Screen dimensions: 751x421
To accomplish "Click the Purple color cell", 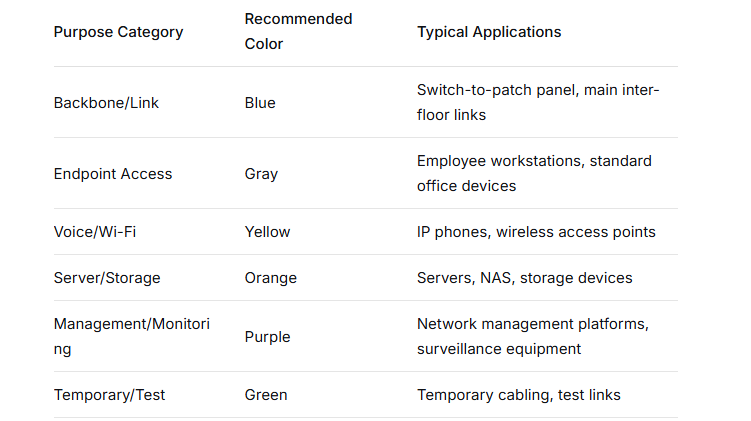I will tap(267, 337).
